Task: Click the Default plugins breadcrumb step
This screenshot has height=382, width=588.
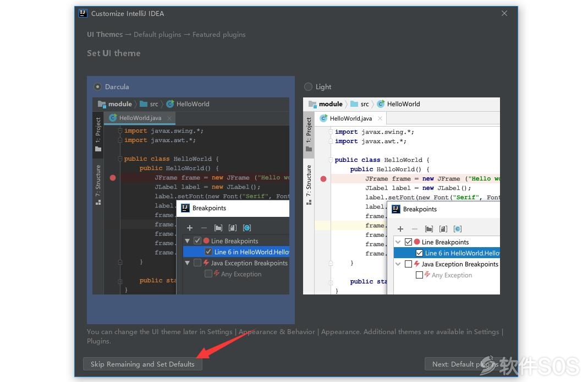Action: [x=157, y=35]
